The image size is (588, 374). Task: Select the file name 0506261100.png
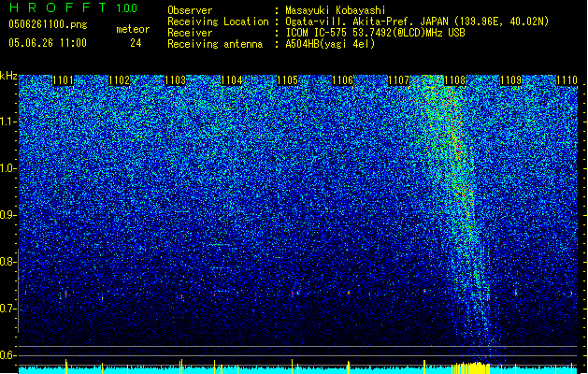tap(48, 24)
